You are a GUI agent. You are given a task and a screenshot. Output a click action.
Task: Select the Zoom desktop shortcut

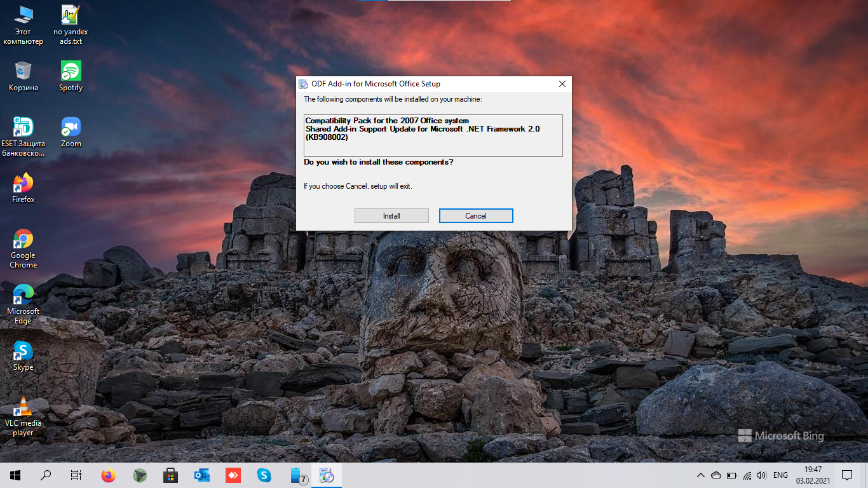coord(71,132)
